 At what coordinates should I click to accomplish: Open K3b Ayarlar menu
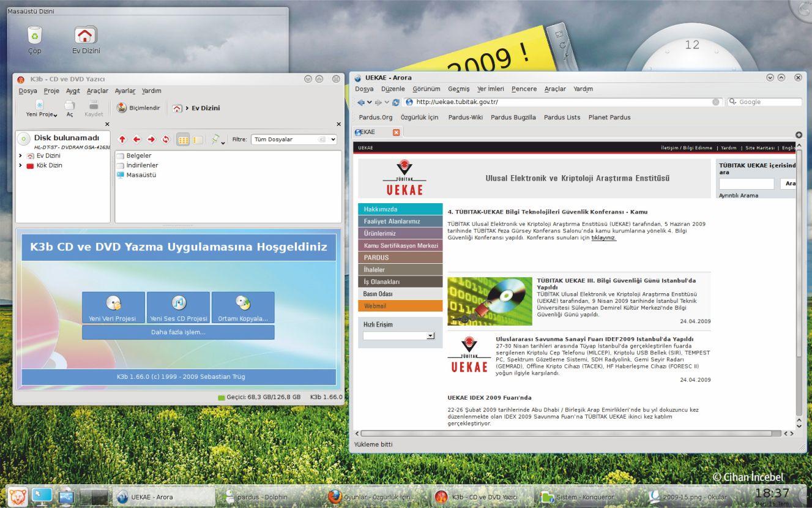125,91
